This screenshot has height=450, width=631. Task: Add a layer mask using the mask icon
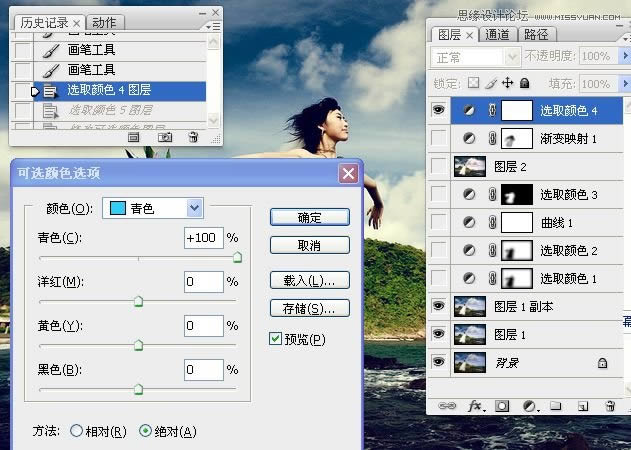(x=503, y=406)
